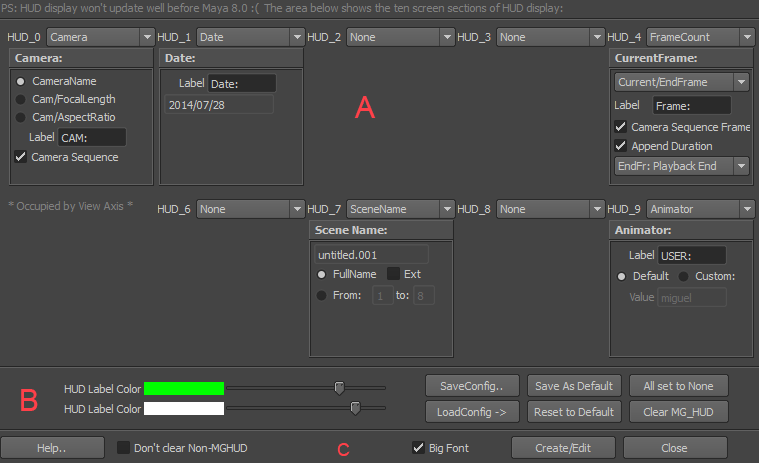Open the HUD_4 FrameCount dropdown
Image resolution: width=759 pixels, height=463 pixels.
click(x=699, y=37)
